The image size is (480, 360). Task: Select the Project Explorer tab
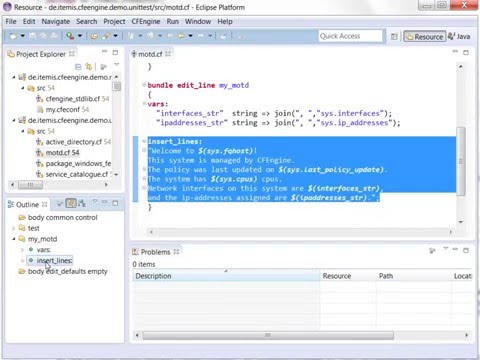pos(41,54)
